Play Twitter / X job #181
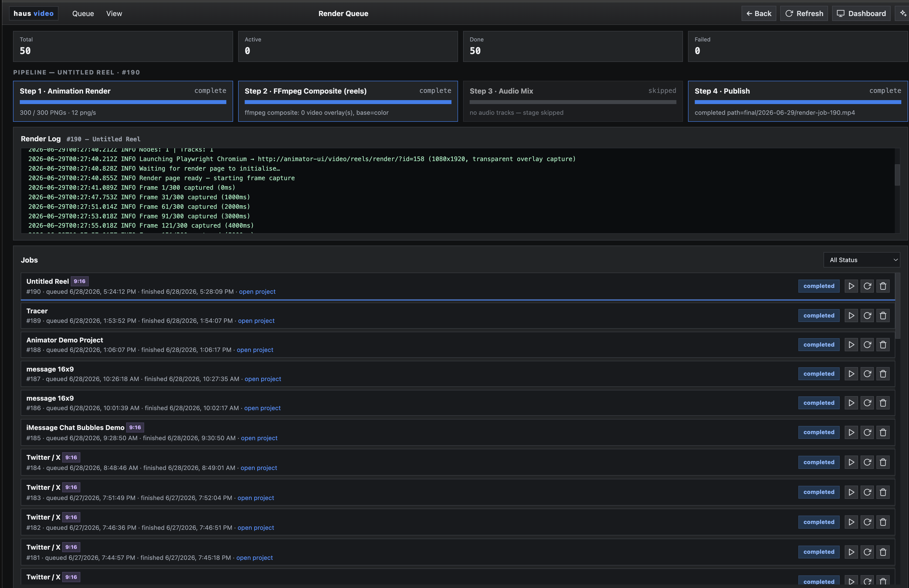This screenshot has width=909, height=588. (851, 552)
